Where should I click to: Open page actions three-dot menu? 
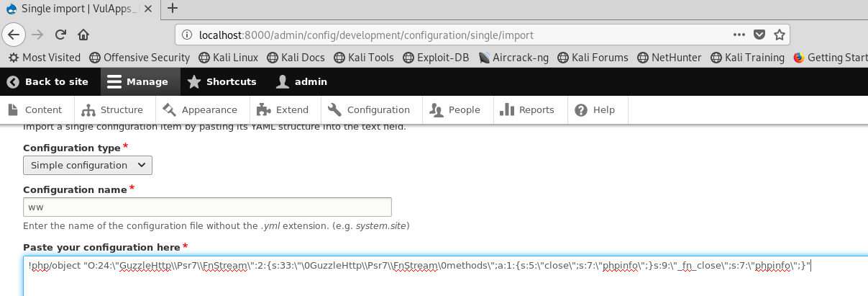click(x=739, y=34)
